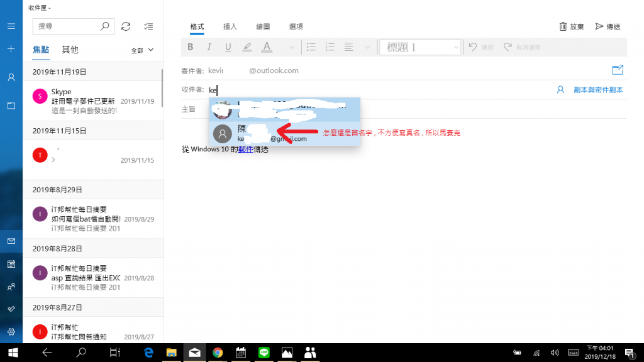Open notification Action Center icon
The image size is (644, 362).
point(630,353)
